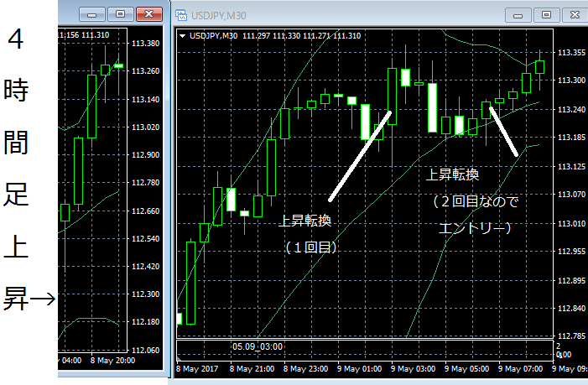This screenshot has width=588, height=385.
Task: Click the 112.180 price in the left chart
Action: point(145,322)
